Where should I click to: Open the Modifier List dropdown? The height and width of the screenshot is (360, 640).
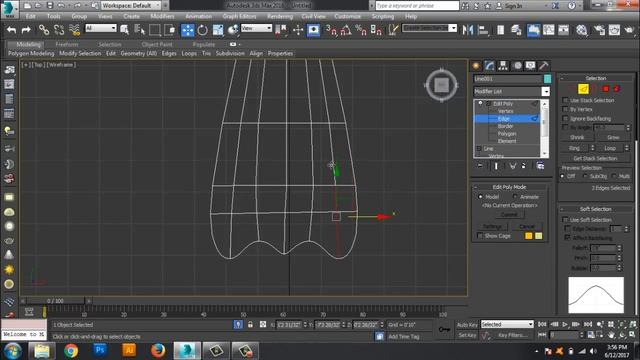[546, 91]
